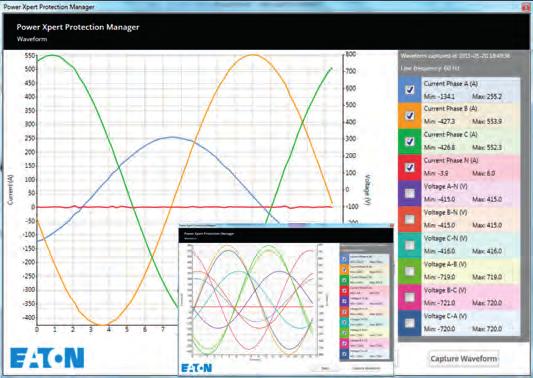Click the large Eaton logo
Image resolution: width=533 pixels, height=378 pixels.
coord(47,358)
